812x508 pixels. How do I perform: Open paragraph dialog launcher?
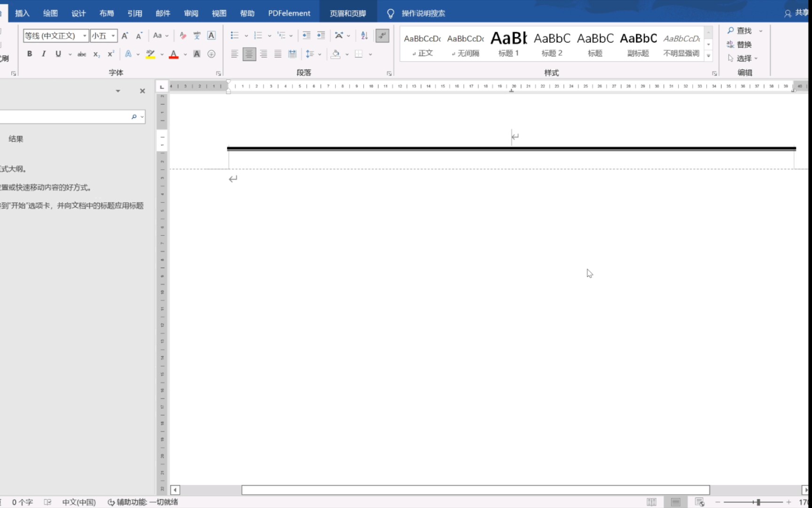click(389, 73)
